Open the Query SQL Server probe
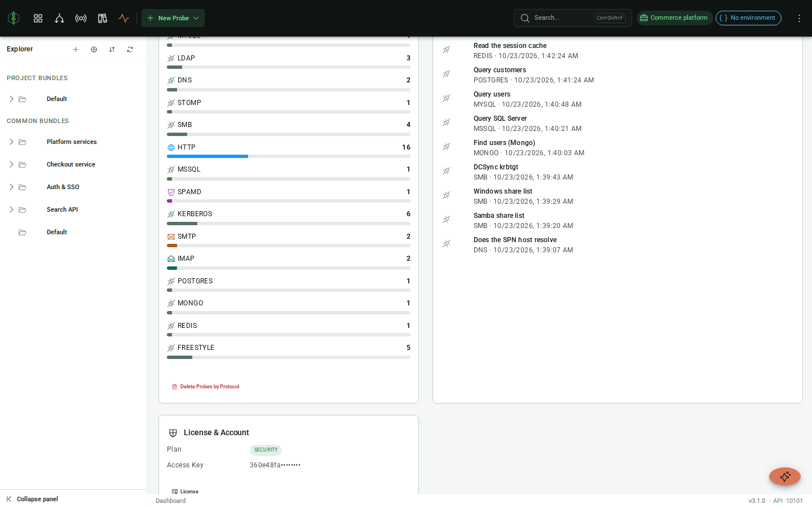 pyautogui.click(x=617, y=124)
